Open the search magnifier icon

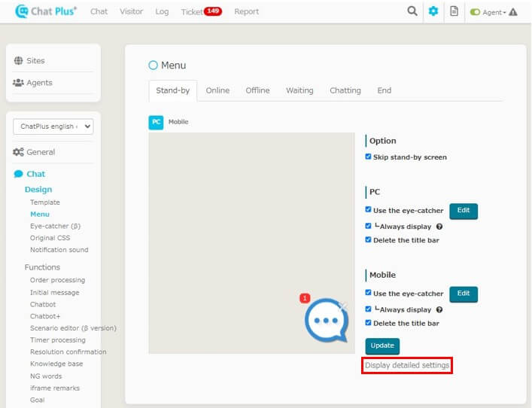click(412, 11)
